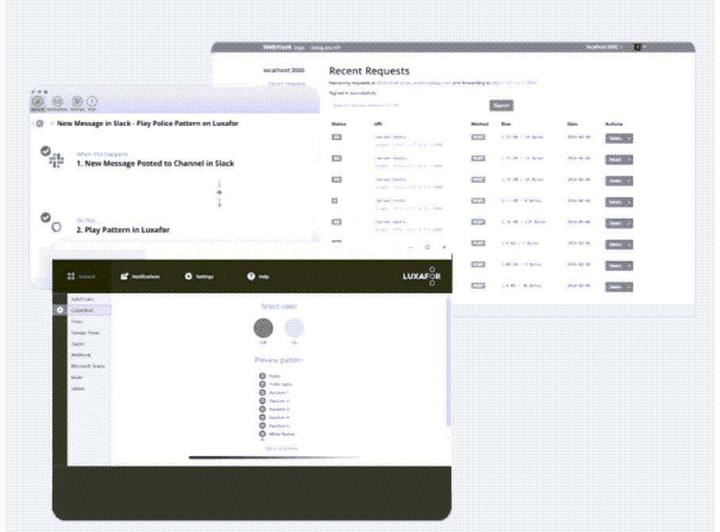This screenshot has height=532, width=720.
Task: Click the Search button in Recent Requests
Action: coord(501,105)
